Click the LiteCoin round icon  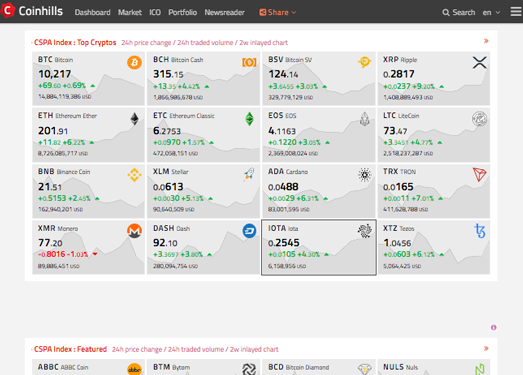(480, 119)
